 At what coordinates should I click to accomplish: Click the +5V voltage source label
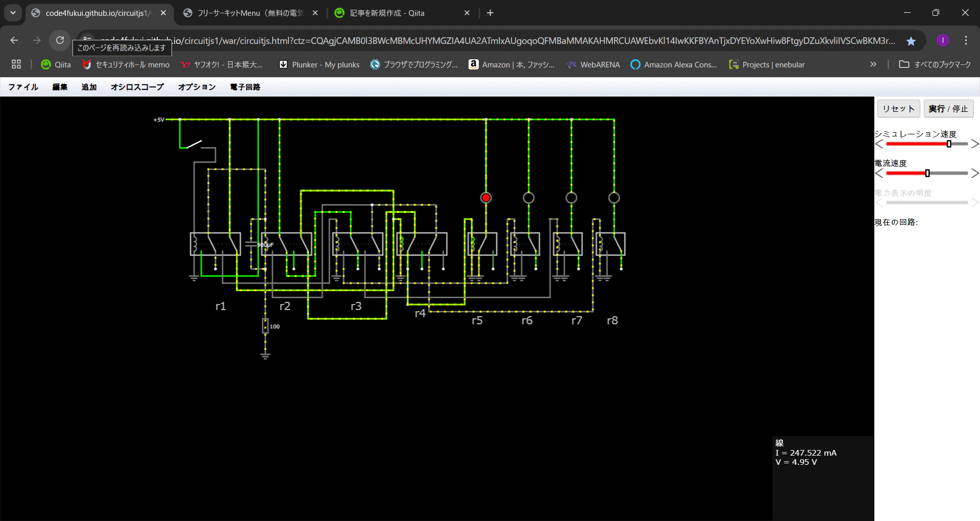(x=159, y=120)
